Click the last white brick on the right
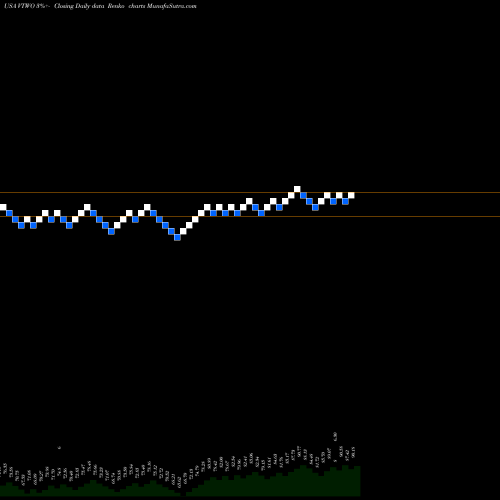This screenshot has height=500, width=500. click(351, 195)
